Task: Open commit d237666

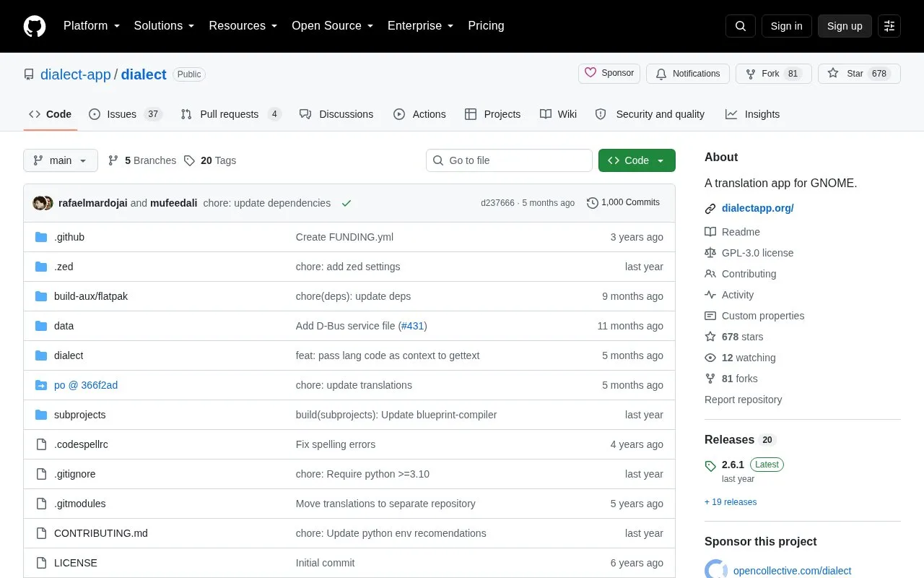Action: click(x=497, y=203)
